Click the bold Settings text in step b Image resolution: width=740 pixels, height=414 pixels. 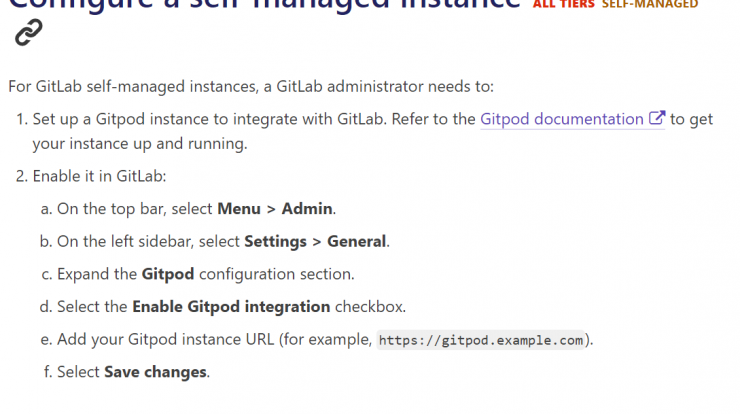(x=275, y=242)
